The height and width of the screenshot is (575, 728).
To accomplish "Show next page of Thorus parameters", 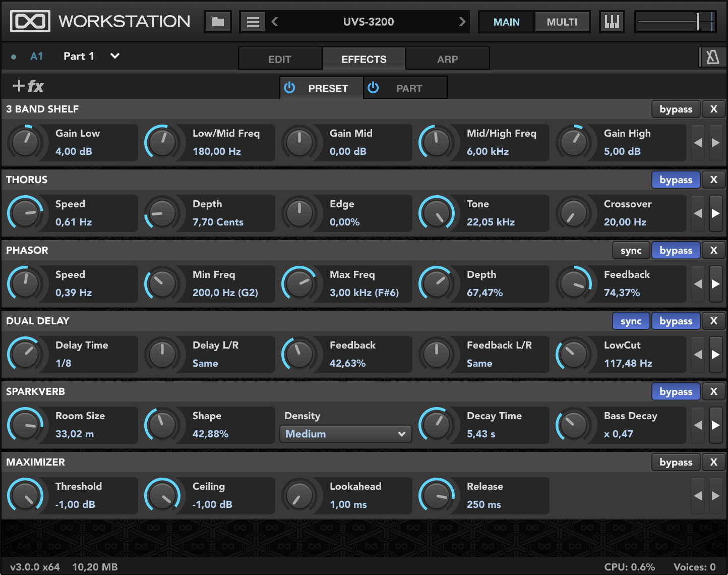I will click(715, 213).
